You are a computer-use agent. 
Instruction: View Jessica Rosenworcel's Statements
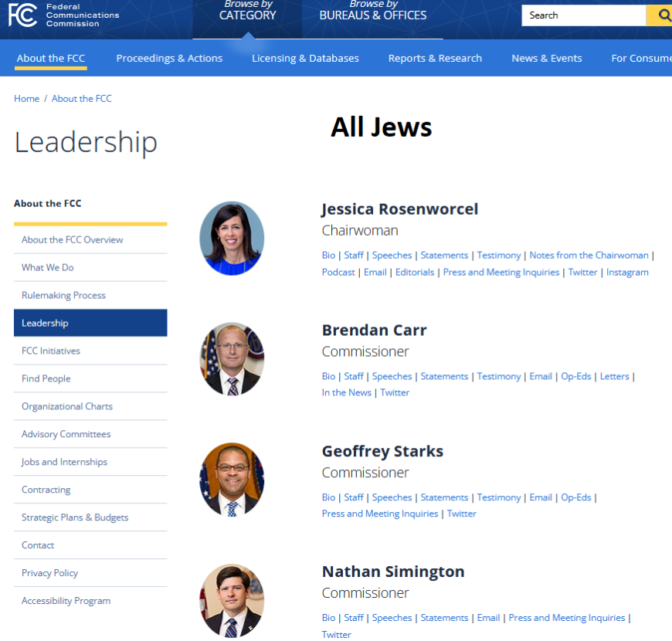point(444,256)
